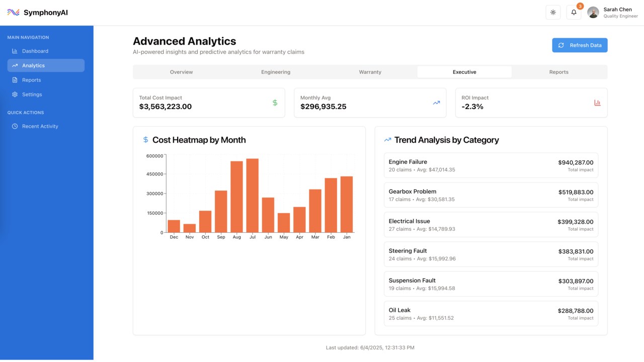Switch to the Overview tab

tap(181, 72)
